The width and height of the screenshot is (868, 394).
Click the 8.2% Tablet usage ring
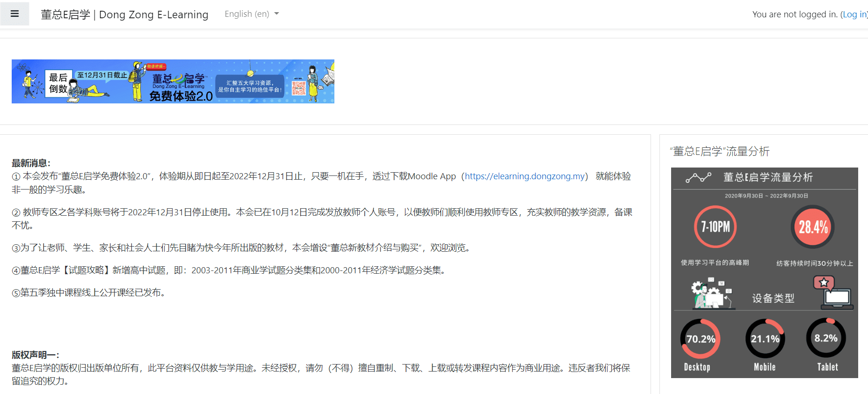pos(826,338)
